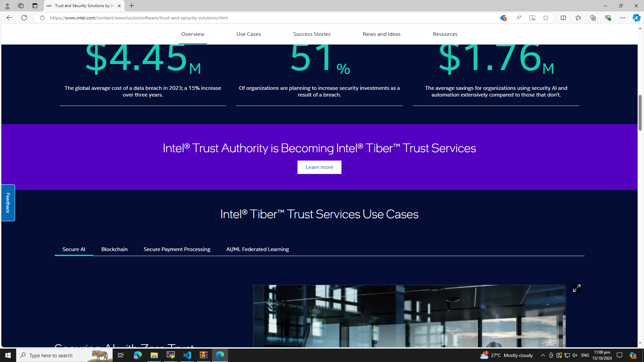Screen dimensions: 644x362
Task: Click the Read aloud icon
Action: point(519,18)
